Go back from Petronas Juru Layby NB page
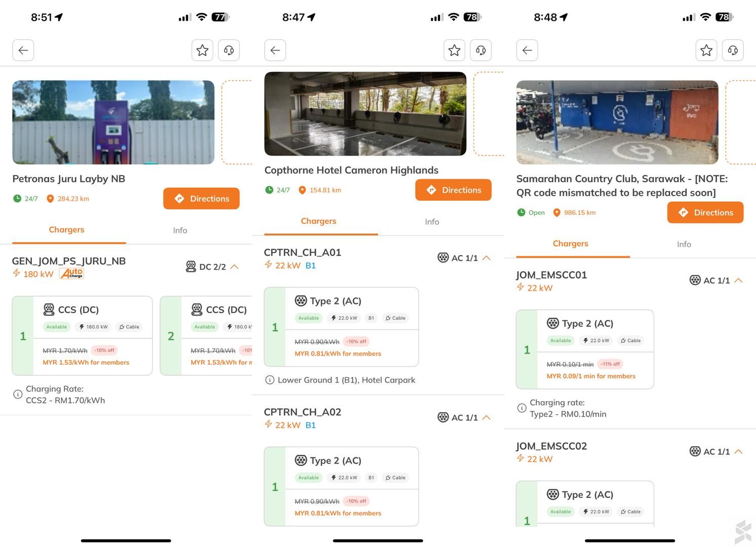 (x=23, y=50)
